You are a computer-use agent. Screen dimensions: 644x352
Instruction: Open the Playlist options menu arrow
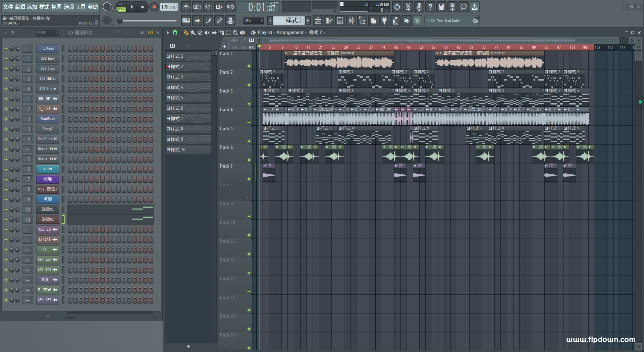click(168, 33)
